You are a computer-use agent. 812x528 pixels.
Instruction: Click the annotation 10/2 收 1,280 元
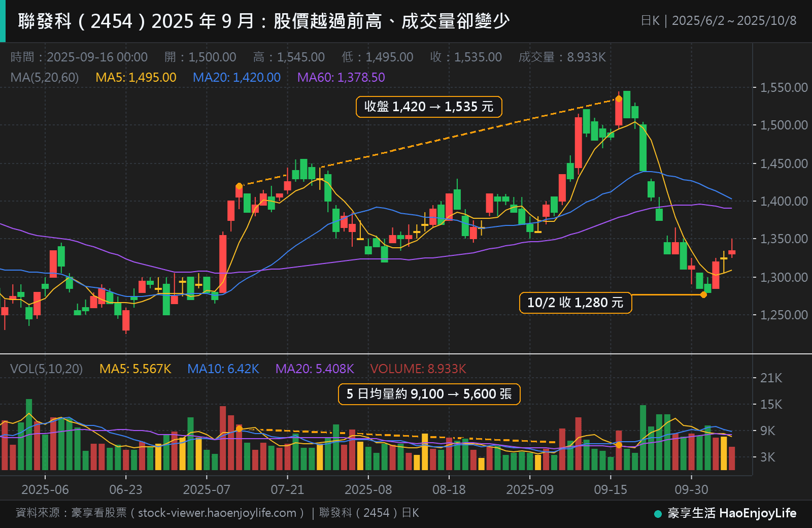click(x=576, y=303)
